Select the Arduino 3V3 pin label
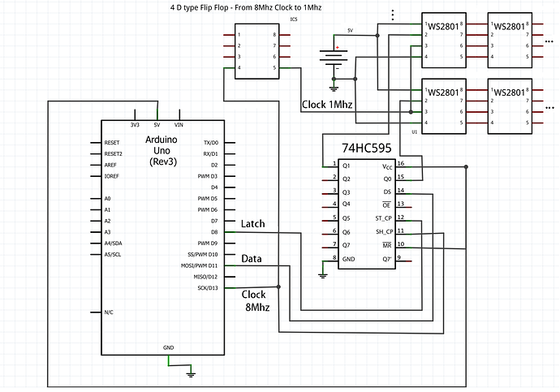Viewport: 560px width, 392px height. (x=135, y=125)
